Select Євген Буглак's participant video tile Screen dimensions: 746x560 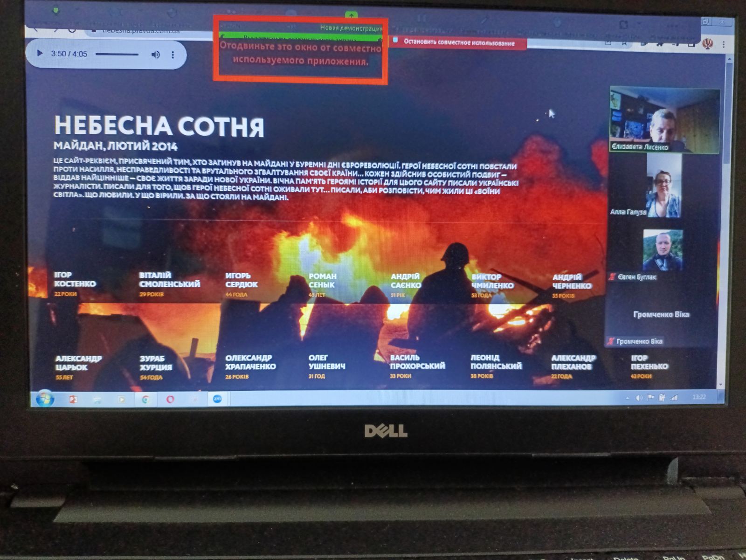[663, 250]
